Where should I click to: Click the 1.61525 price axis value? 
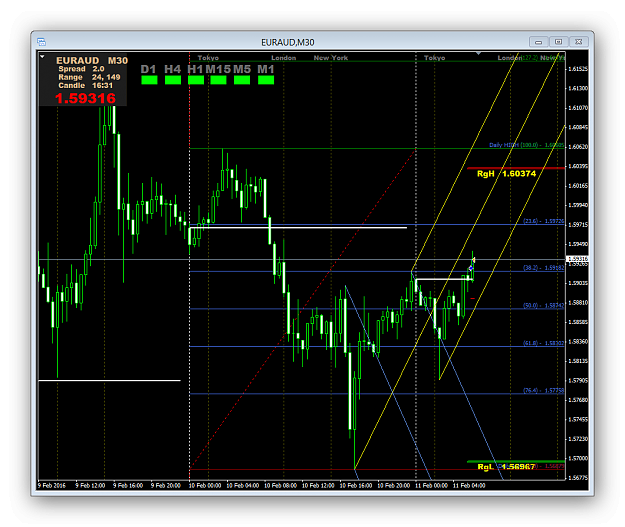[x=578, y=69]
